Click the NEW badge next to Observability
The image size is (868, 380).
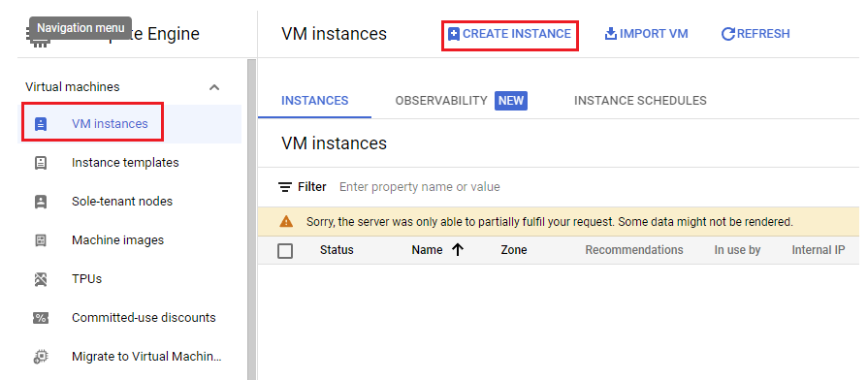[x=511, y=101]
